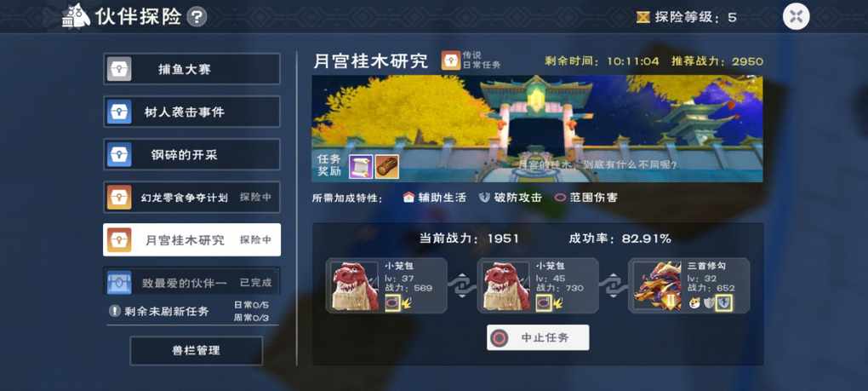
Task: Click the 破防攻击 shield trait icon
Action: pos(484,197)
